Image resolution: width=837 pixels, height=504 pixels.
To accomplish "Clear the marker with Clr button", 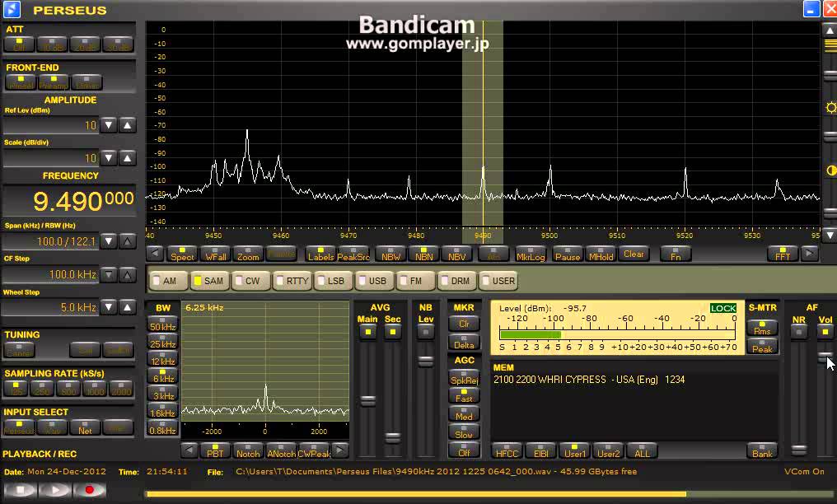I will click(464, 323).
